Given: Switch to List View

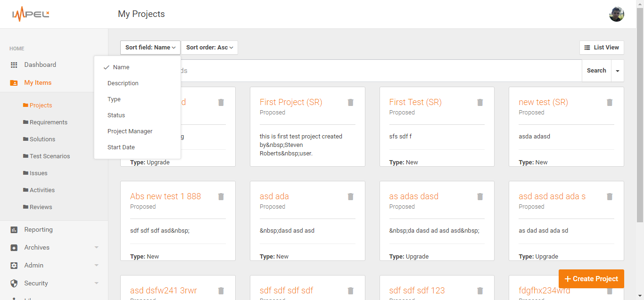Looking at the screenshot, I should [602, 48].
